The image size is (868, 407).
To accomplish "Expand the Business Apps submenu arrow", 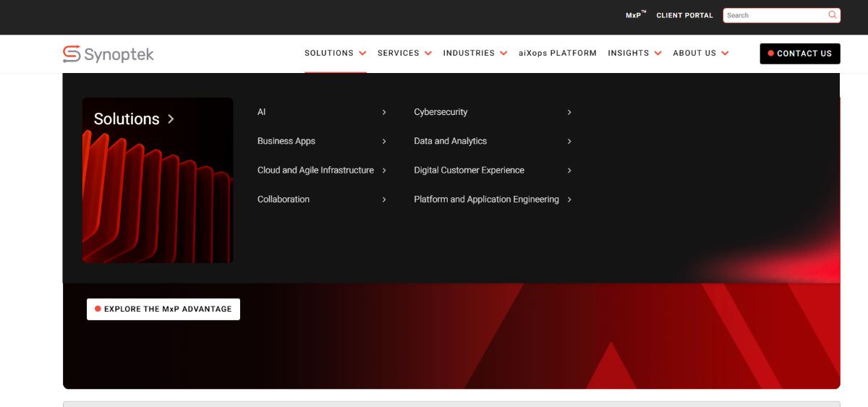I will pos(384,141).
